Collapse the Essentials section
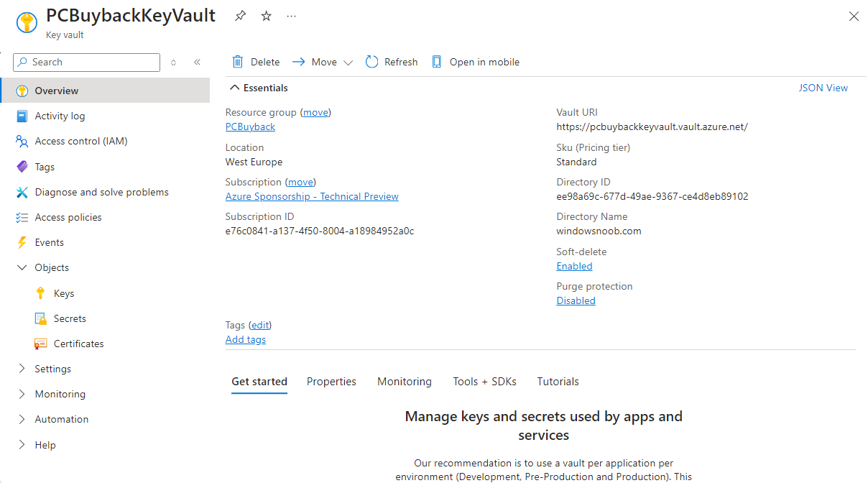Image resolution: width=868 pixels, height=483 pixels. 259,88
